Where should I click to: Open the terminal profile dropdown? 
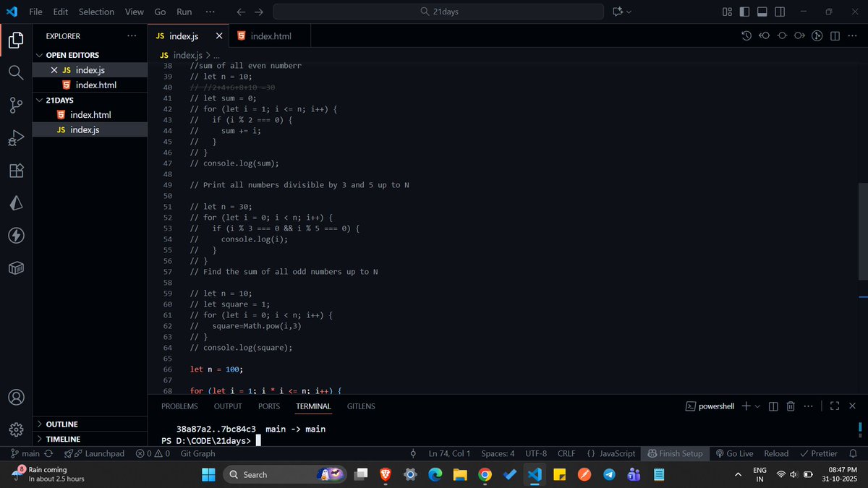pos(757,406)
